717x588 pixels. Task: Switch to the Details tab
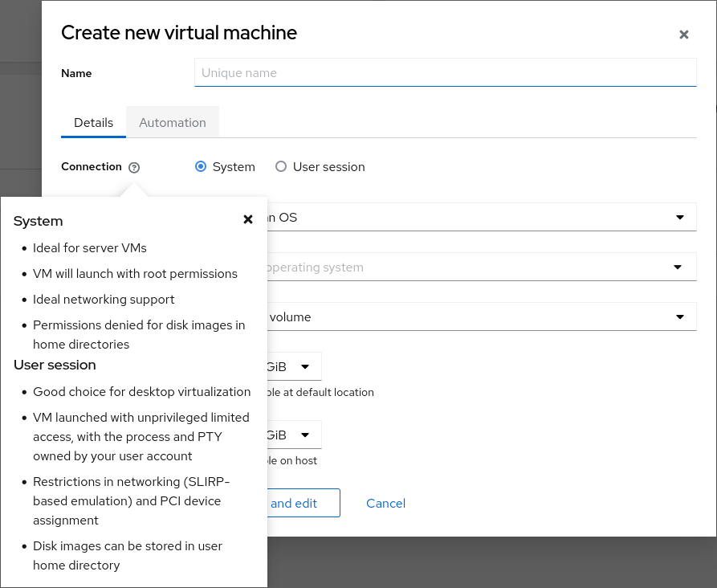pos(94,123)
